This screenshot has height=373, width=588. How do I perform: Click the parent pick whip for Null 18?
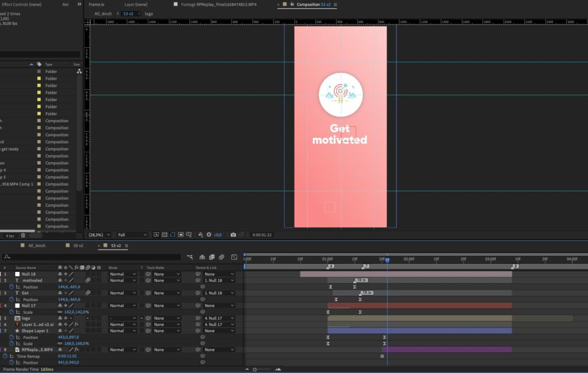[199, 274]
